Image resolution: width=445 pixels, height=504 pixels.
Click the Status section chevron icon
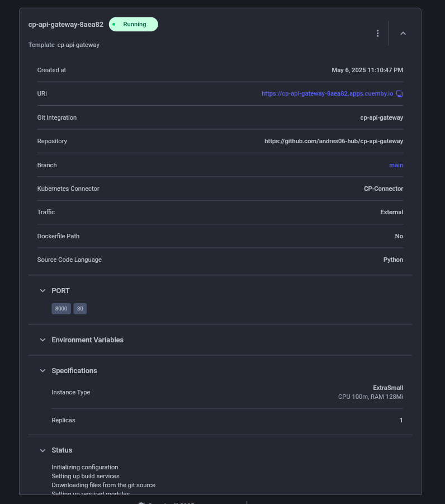click(x=42, y=450)
